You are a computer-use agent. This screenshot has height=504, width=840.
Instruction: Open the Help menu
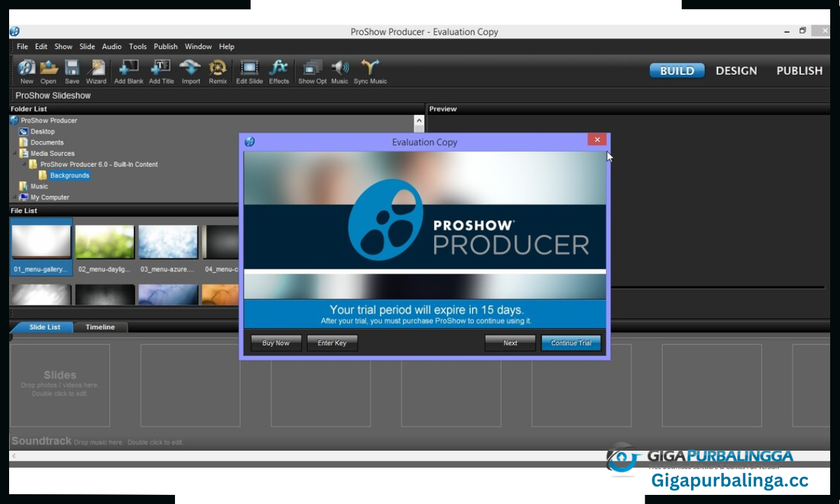pos(226,47)
